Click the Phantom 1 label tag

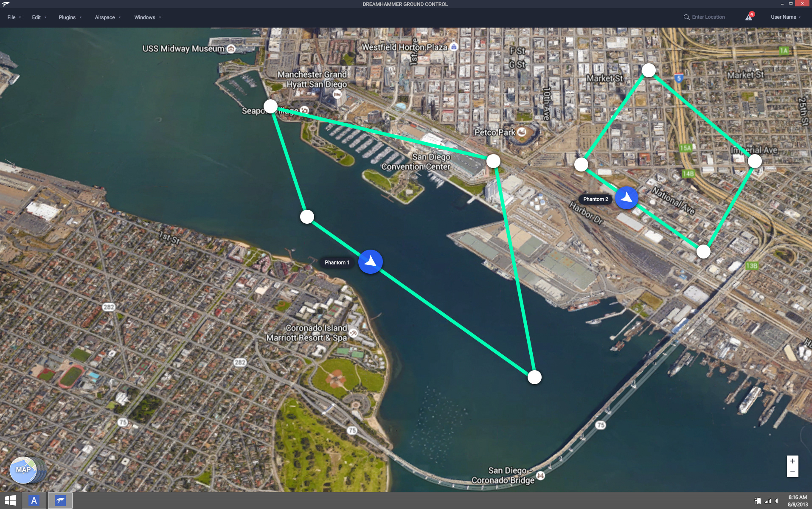337,262
